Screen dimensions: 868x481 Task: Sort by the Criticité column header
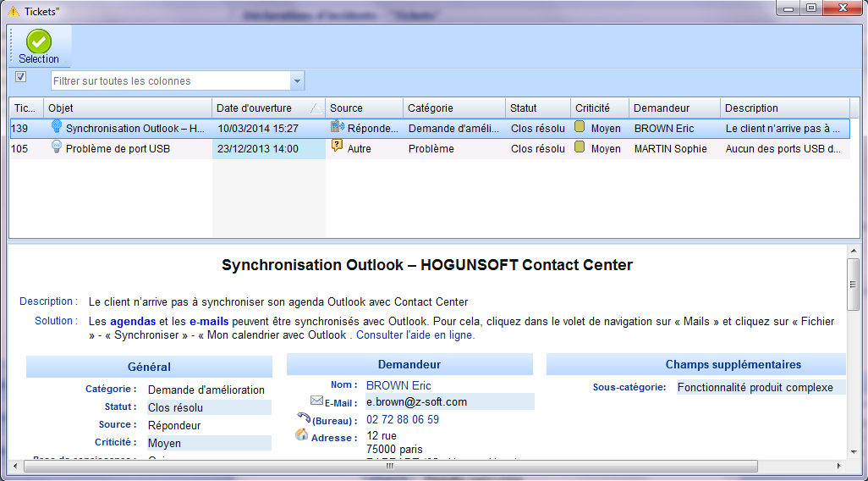(x=600, y=108)
